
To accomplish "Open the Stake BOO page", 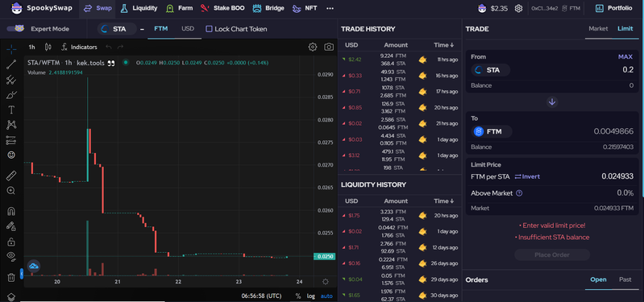I will click(x=222, y=8).
